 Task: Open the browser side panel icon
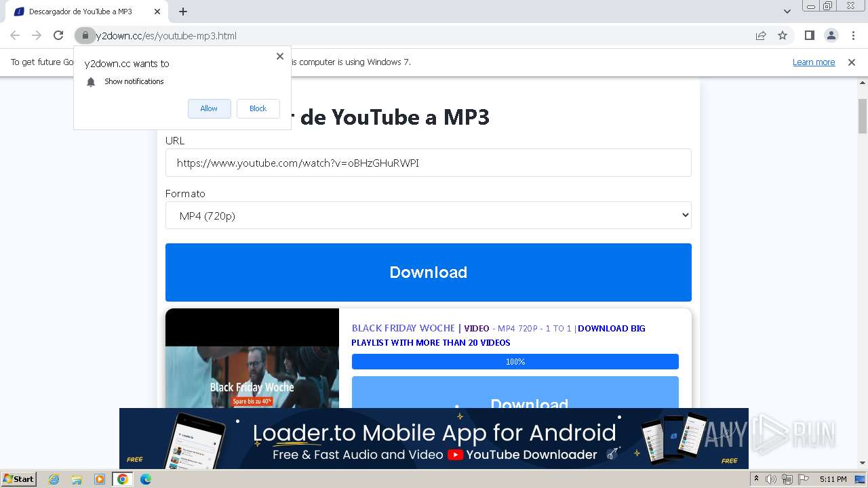point(810,35)
